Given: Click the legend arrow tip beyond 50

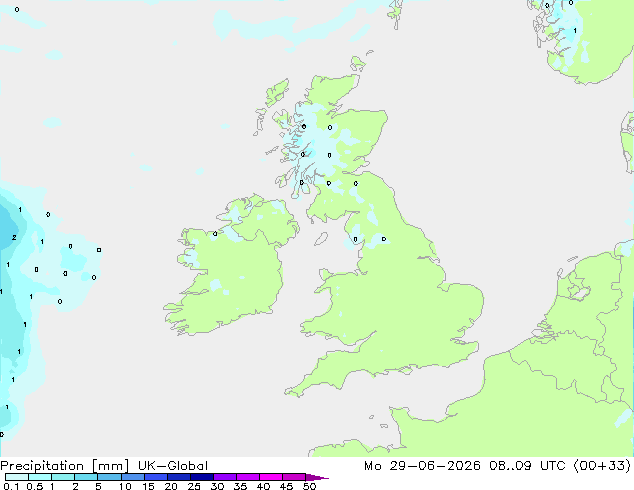Looking at the screenshot, I should [x=318, y=477].
